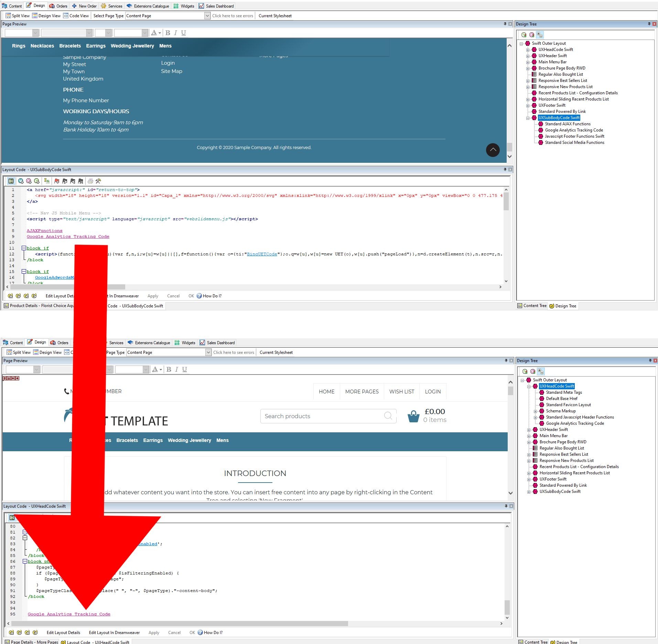This screenshot has width=658, height=644.
Task: Select the Default Base Href node icon
Action: [x=542, y=399]
